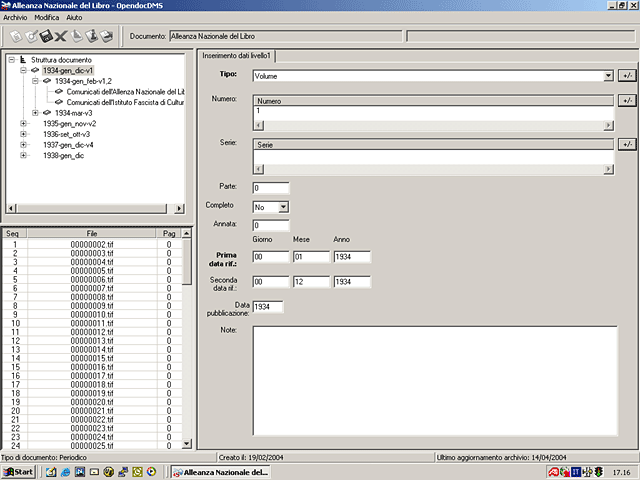Click the node icon of Comunicati dell'Istituto Fascista
Image resolution: width=640 pixels, height=480 pixels.
pyautogui.click(x=59, y=102)
